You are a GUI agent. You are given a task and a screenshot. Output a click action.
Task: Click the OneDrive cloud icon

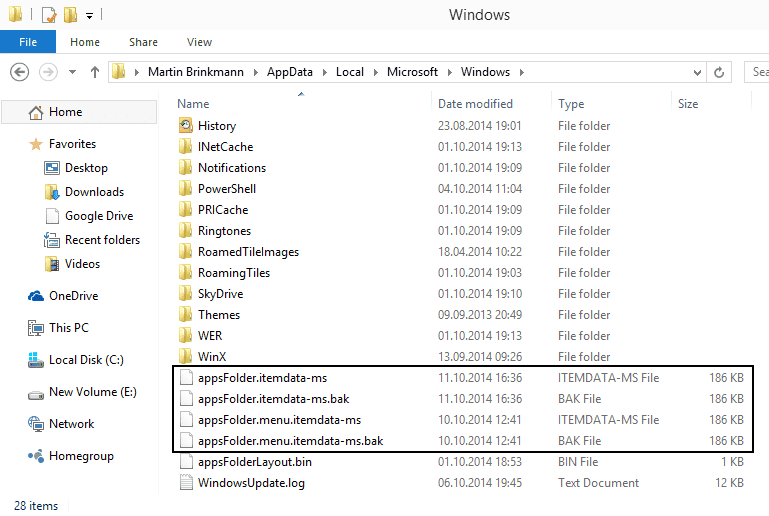click(36, 296)
